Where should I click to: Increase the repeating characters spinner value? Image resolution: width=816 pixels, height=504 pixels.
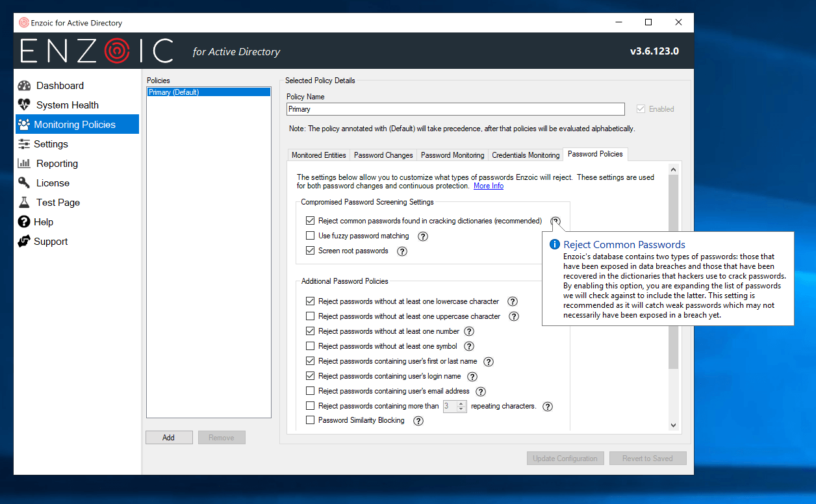[462, 403]
